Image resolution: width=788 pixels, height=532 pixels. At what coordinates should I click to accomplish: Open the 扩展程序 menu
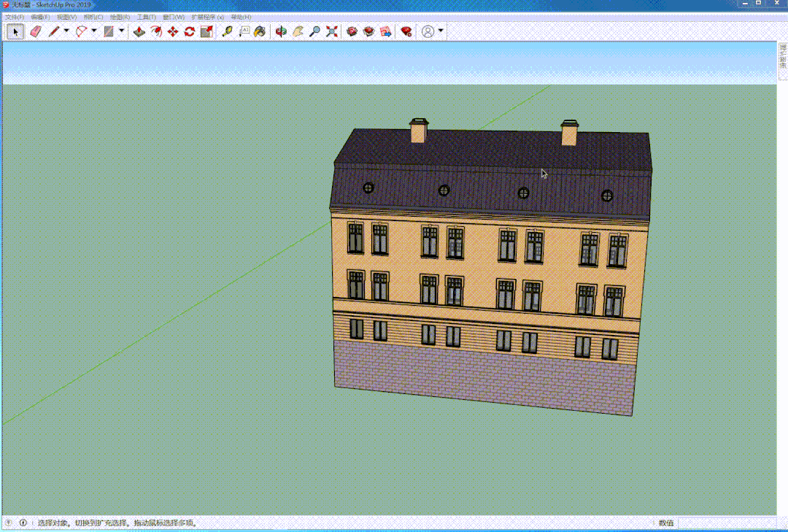207,17
